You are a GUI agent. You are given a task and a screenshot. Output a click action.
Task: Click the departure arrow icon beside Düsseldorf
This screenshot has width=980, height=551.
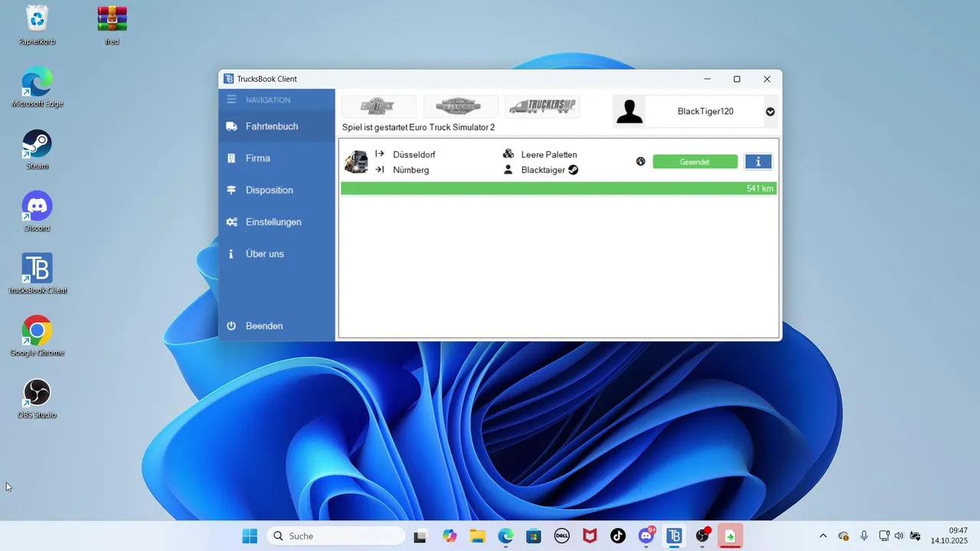click(379, 154)
